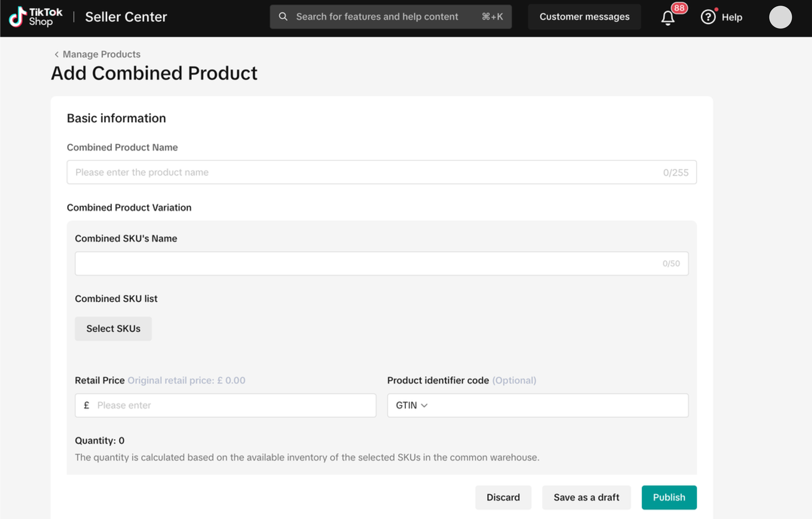Click the Select SKUs button
812x519 pixels.
113,329
